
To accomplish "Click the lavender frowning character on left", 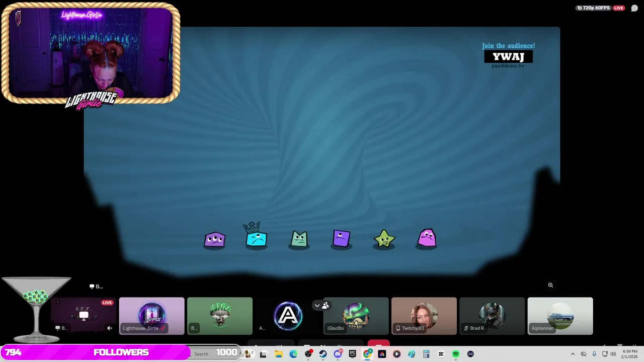I will click(x=215, y=239).
